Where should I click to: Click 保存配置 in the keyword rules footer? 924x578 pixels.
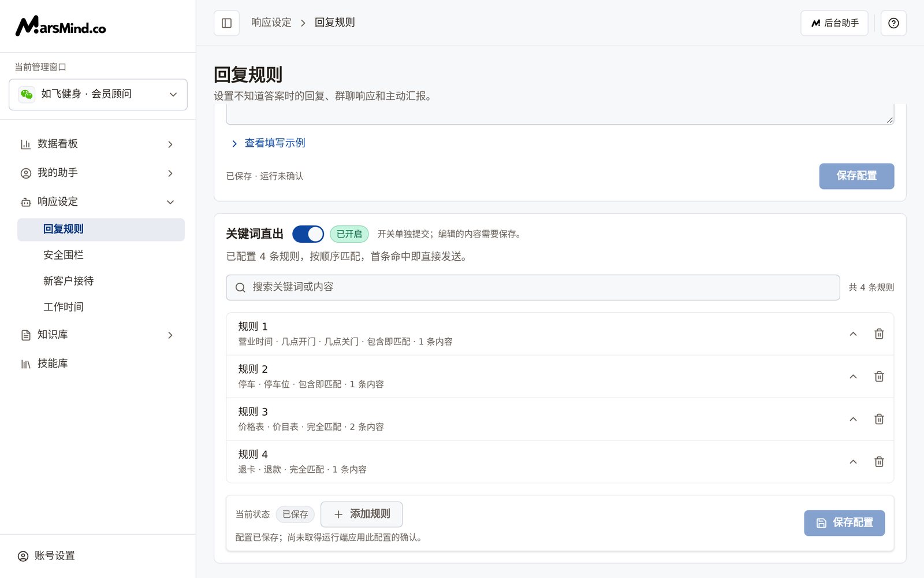(844, 523)
